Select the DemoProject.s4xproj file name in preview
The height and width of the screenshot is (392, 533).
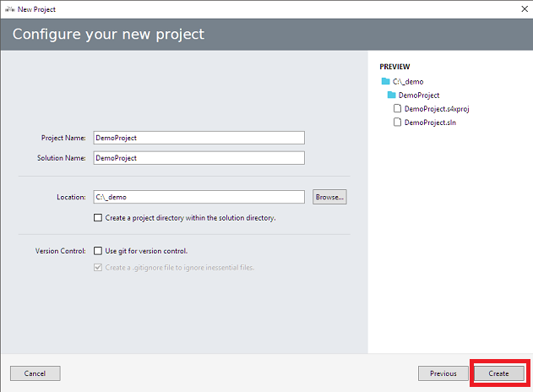coord(438,109)
